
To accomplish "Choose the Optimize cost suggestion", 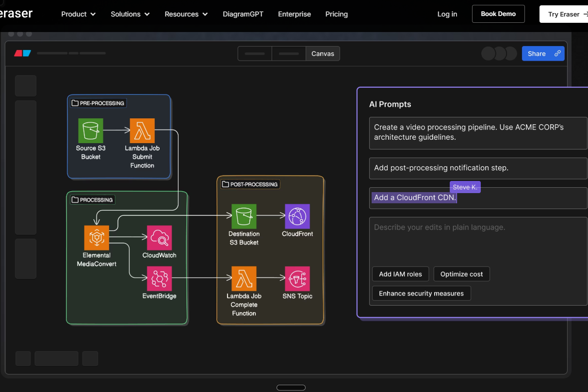I will pyautogui.click(x=461, y=274).
